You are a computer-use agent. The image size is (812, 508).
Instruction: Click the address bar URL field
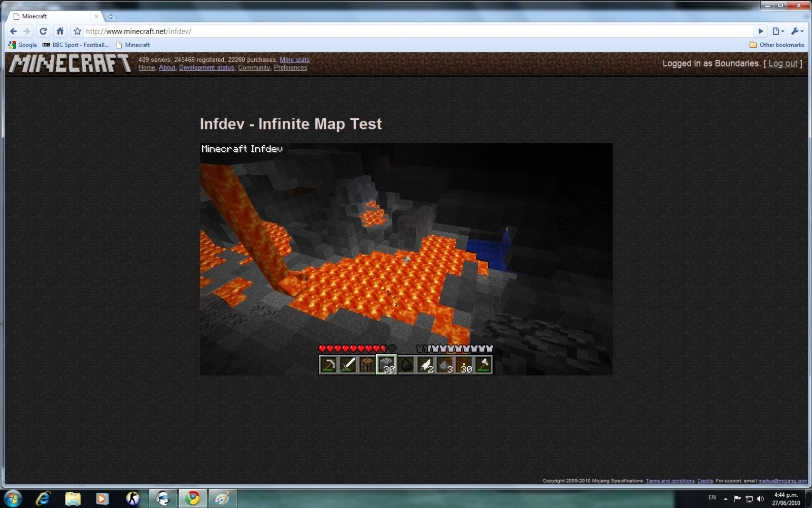(418, 31)
